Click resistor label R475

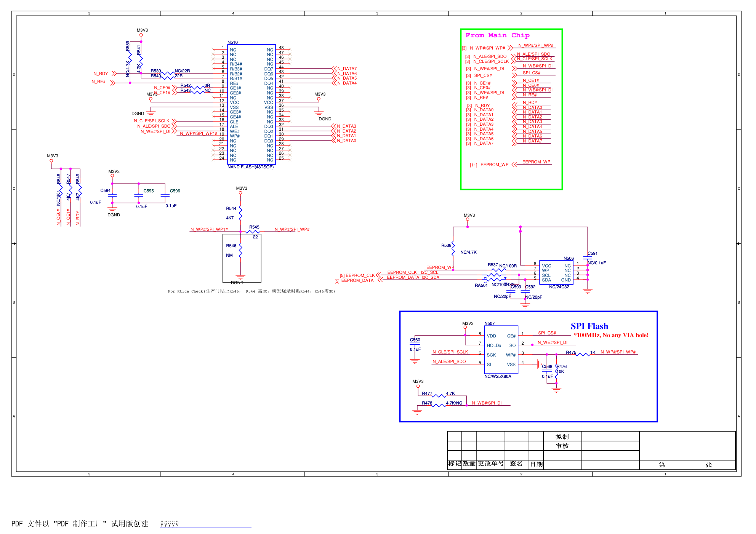tap(571, 352)
